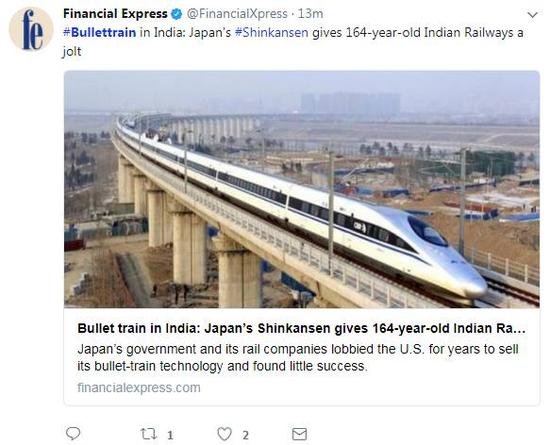Screen dimensions: 550x445
Task: Send tweet via envelope message icon
Action: (x=300, y=434)
